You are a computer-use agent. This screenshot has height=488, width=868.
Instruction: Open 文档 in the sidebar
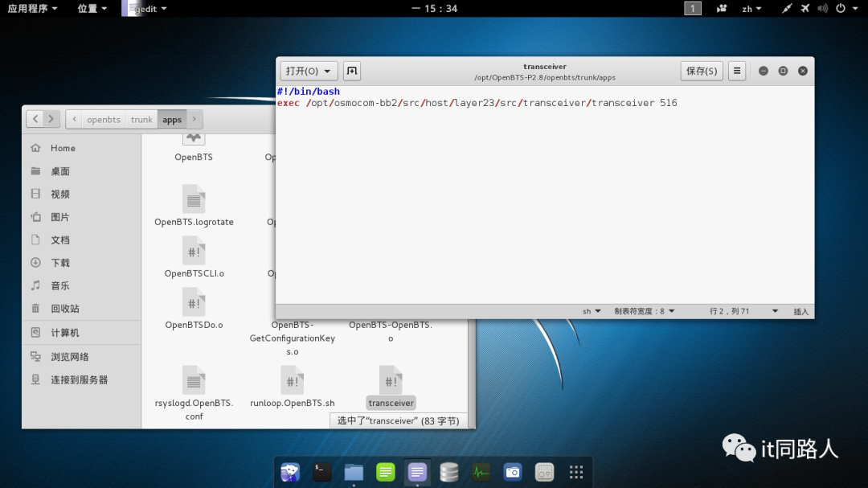(x=81, y=240)
